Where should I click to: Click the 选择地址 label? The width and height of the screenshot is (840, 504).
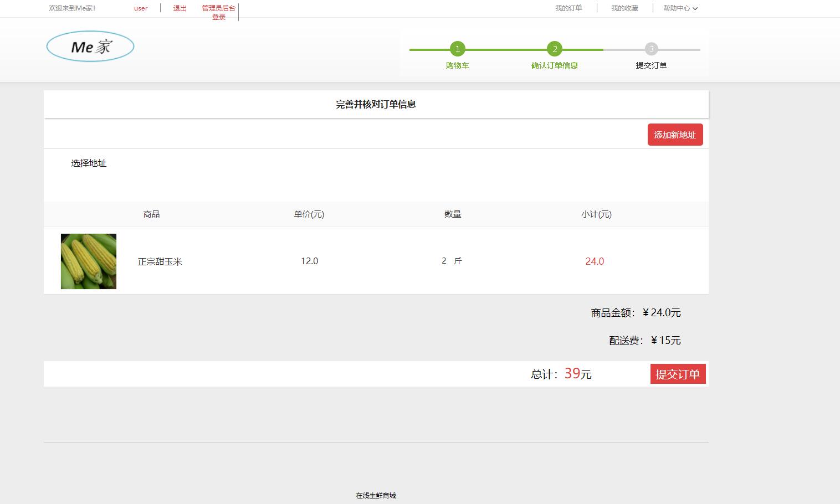(89, 163)
